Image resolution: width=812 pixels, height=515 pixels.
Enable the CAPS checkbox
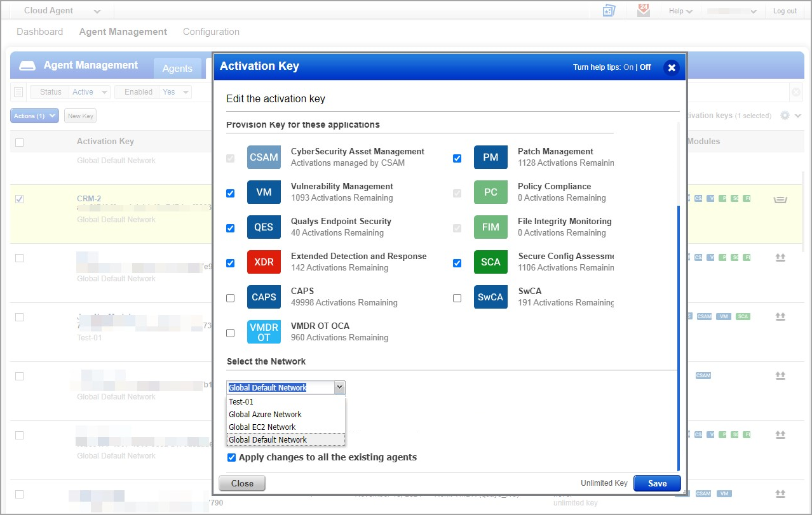pos(230,297)
